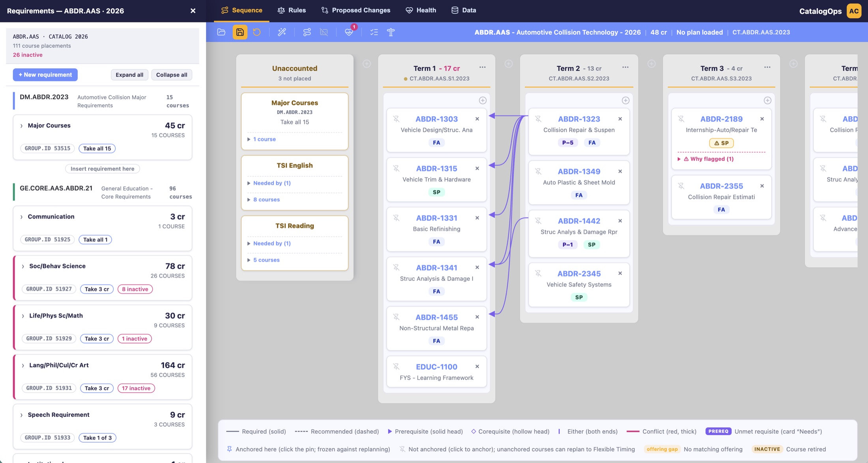Click the New requirement button
Viewport: 868px width, 463px height.
click(x=45, y=75)
